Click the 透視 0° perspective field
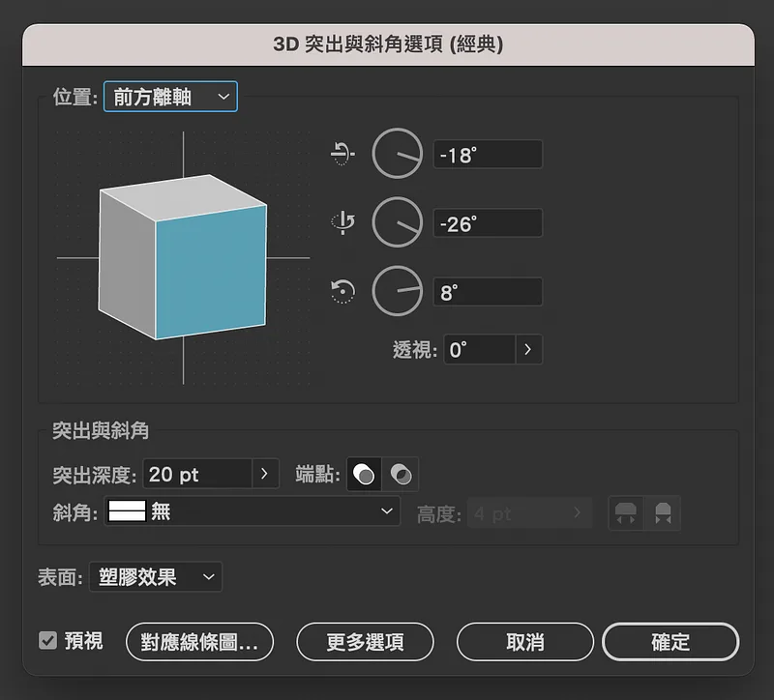The image size is (774, 700). point(479,350)
